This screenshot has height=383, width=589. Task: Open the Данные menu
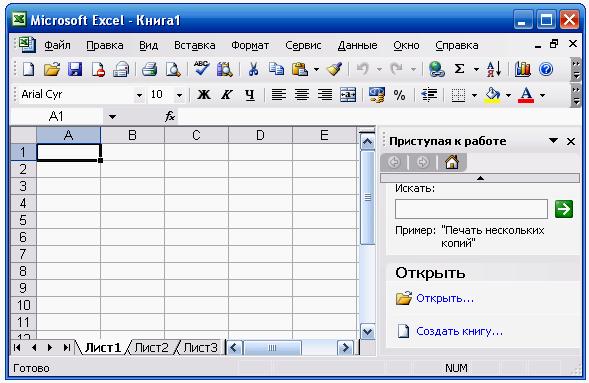[x=357, y=45]
